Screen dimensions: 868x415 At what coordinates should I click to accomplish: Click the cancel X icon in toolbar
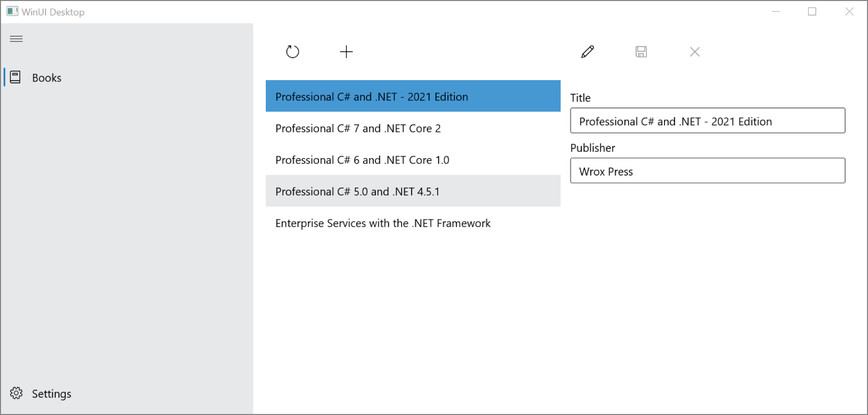[695, 52]
